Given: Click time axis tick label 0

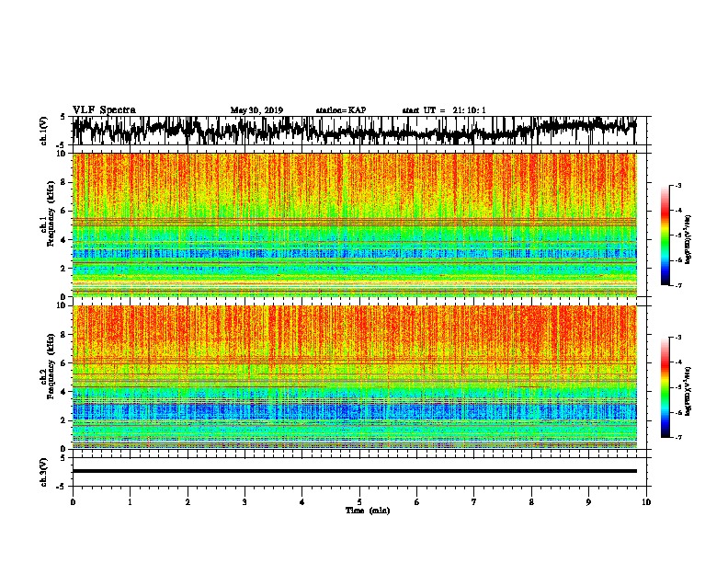Looking at the screenshot, I should coord(73,502).
